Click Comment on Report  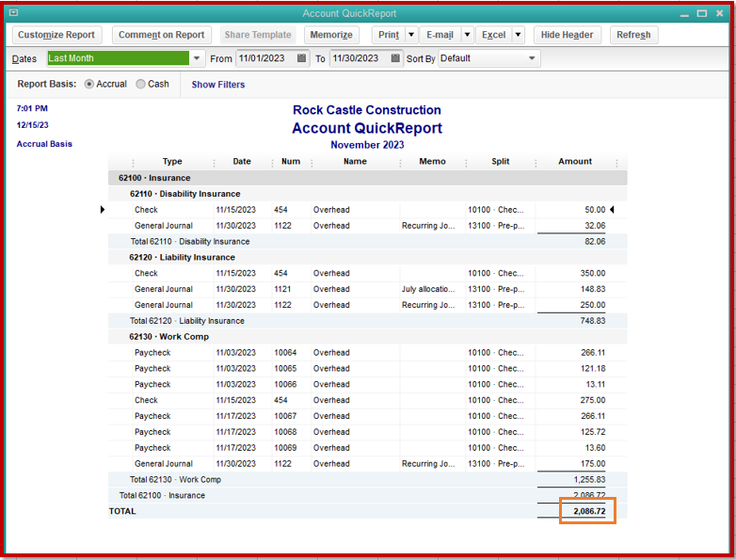(x=161, y=35)
